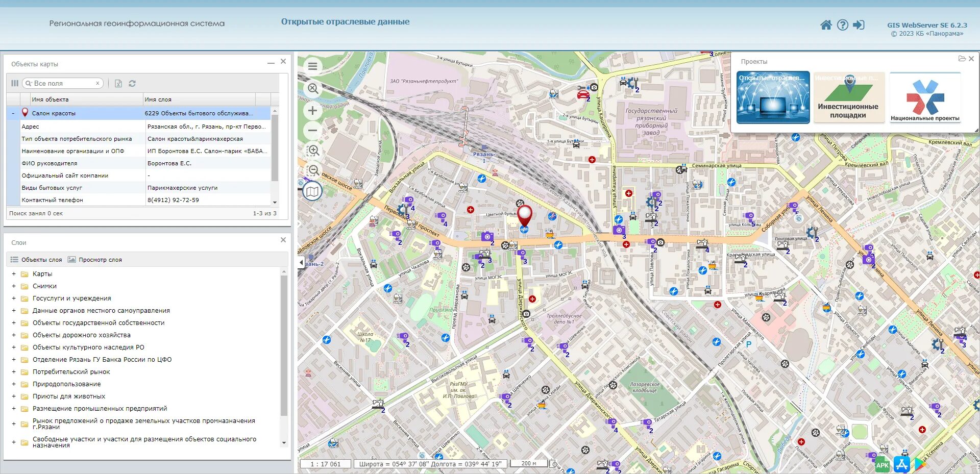Open the help question-mark icon
The width and height of the screenshot is (980, 474).
pos(843,25)
